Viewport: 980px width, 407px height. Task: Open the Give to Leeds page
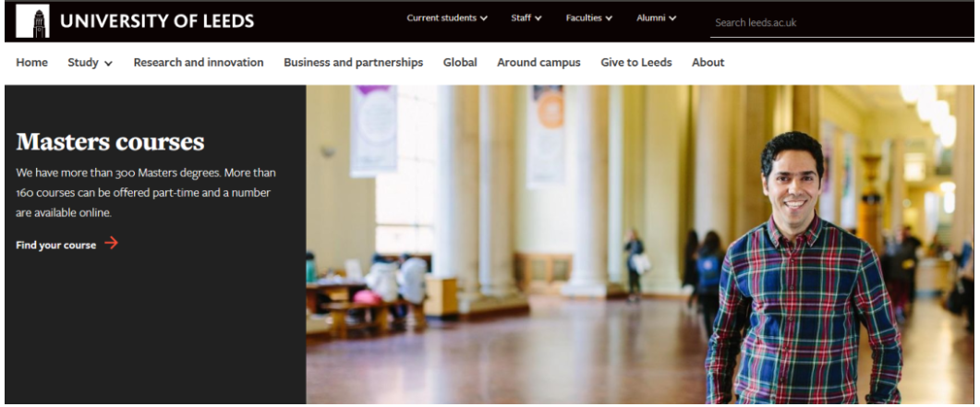click(x=636, y=63)
